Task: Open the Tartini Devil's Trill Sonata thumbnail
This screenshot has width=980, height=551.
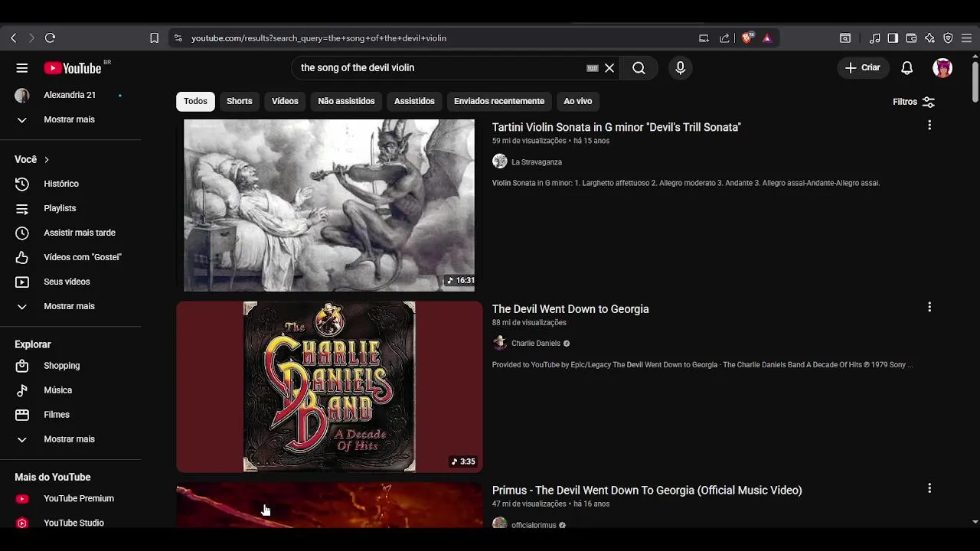Action: [x=329, y=205]
